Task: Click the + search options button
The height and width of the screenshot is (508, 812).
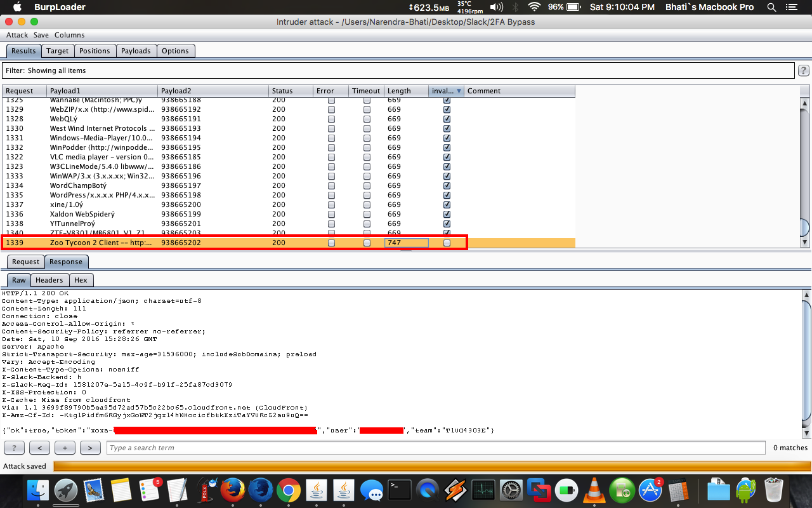Action: 65,448
